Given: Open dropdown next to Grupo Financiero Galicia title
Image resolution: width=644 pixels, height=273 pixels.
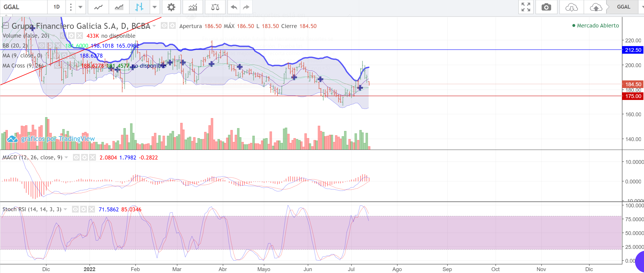Looking at the screenshot, I should click(x=154, y=26).
